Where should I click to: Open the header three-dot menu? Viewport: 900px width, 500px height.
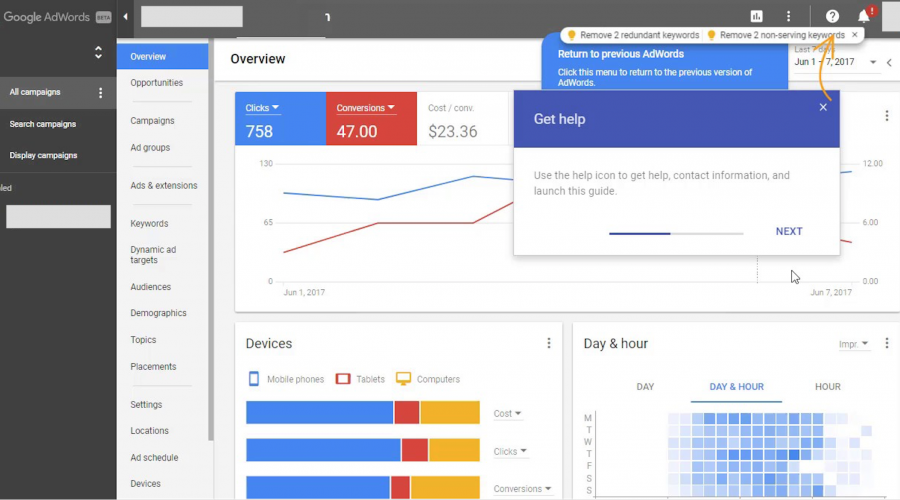(789, 17)
